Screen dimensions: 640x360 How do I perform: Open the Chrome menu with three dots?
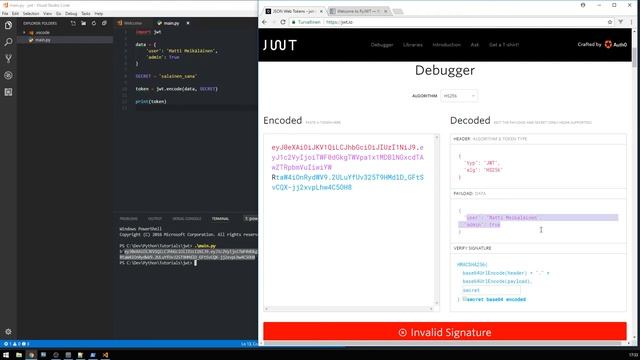pyautogui.click(x=632, y=22)
